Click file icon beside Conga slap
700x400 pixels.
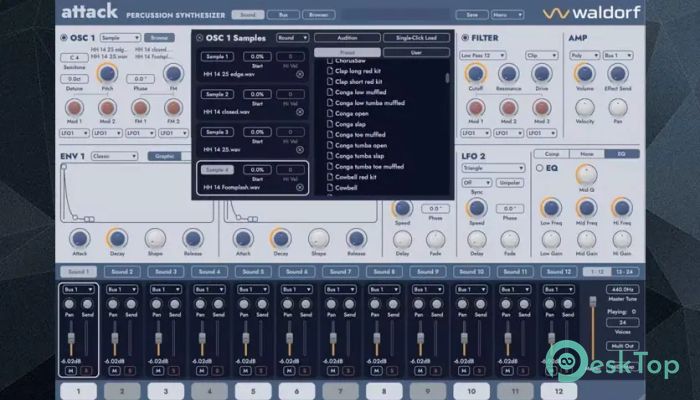click(330, 124)
